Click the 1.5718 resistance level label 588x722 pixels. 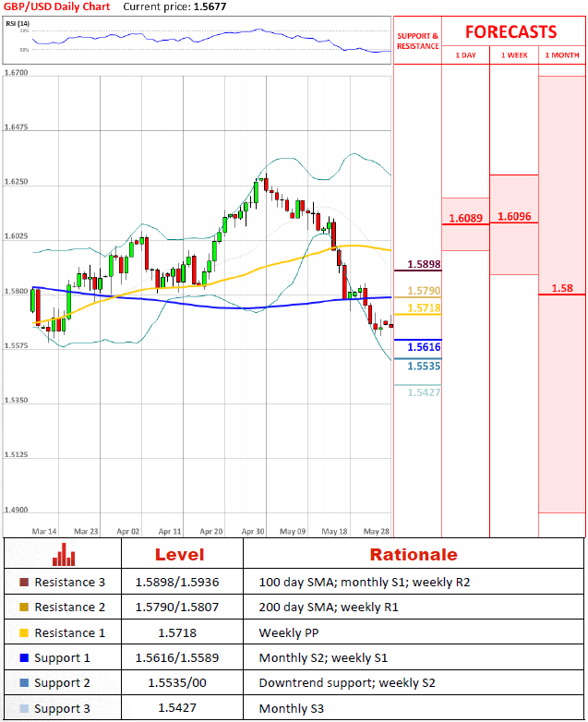(424, 307)
